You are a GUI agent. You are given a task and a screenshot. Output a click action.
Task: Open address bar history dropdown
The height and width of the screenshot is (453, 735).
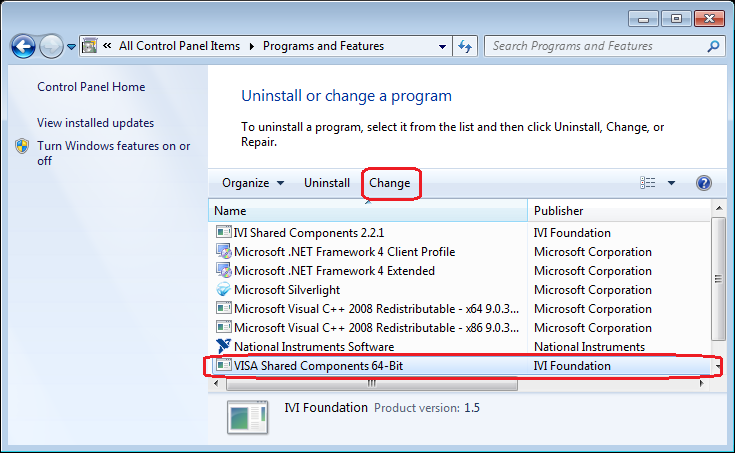point(442,46)
